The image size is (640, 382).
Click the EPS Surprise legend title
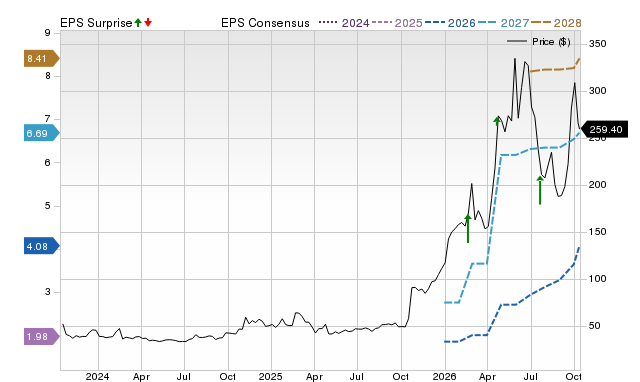[x=96, y=23]
